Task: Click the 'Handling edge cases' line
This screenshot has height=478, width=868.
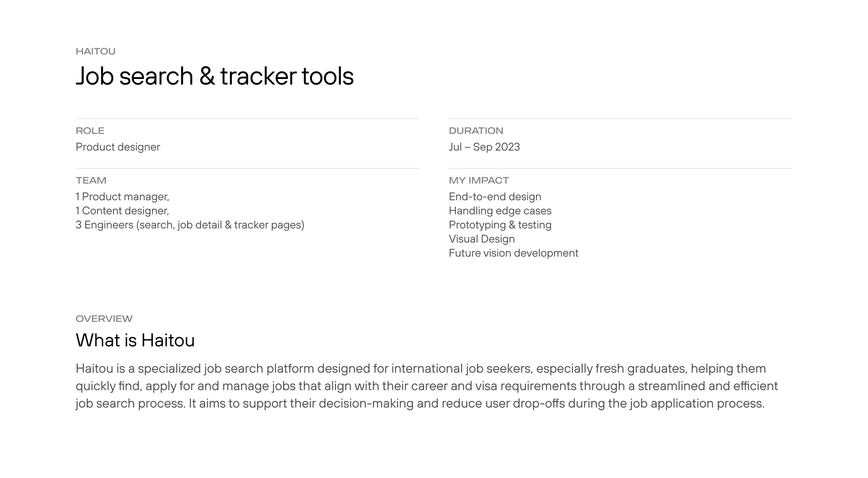Action: tap(500, 211)
